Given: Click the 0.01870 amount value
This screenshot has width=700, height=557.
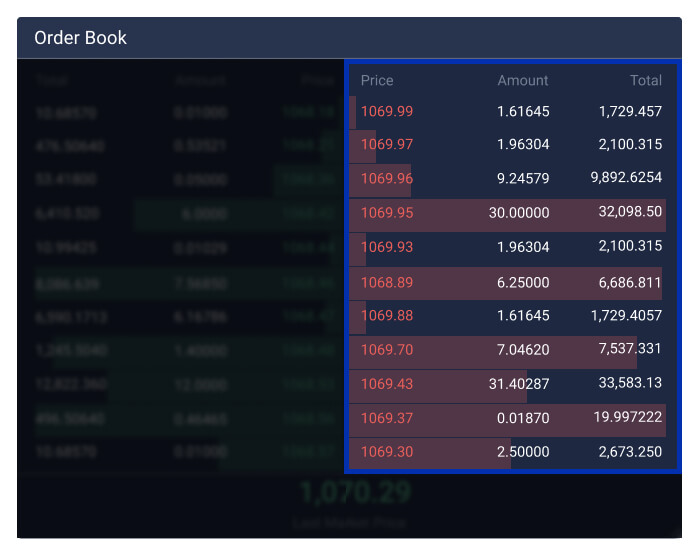Looking at the screenshot, I should click(523, 418).
